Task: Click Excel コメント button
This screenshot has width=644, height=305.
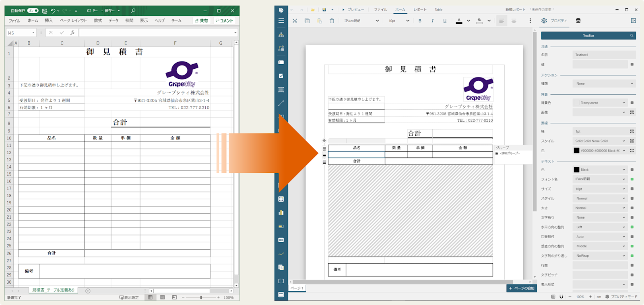Action: (x=224, y=20)
